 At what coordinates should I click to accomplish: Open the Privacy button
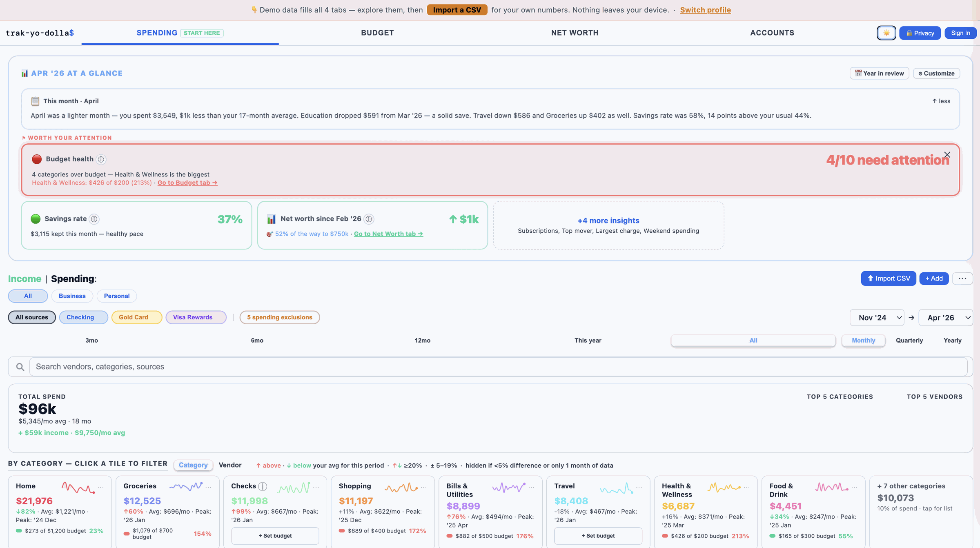click(920, 33)
